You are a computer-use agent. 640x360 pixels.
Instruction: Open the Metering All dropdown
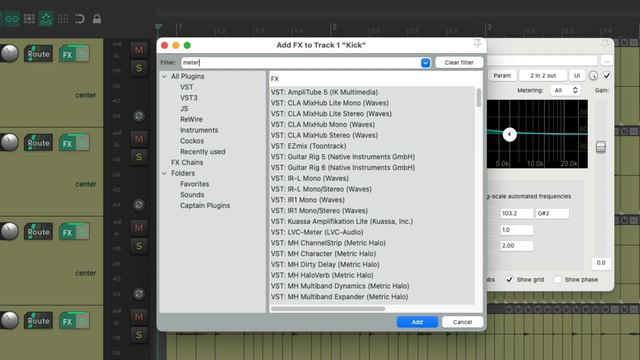(x=565, y=90)
